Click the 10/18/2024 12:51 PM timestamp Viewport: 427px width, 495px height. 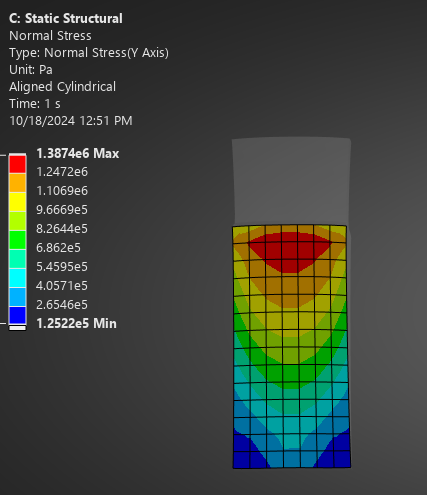[71, 121]
